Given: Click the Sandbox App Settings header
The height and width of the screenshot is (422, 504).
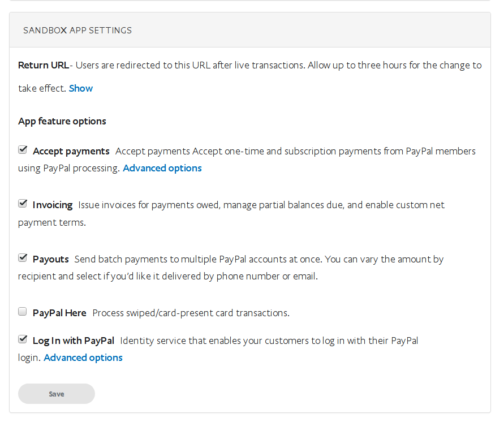Looking at the screenshot, I should (x=77, y=30).
